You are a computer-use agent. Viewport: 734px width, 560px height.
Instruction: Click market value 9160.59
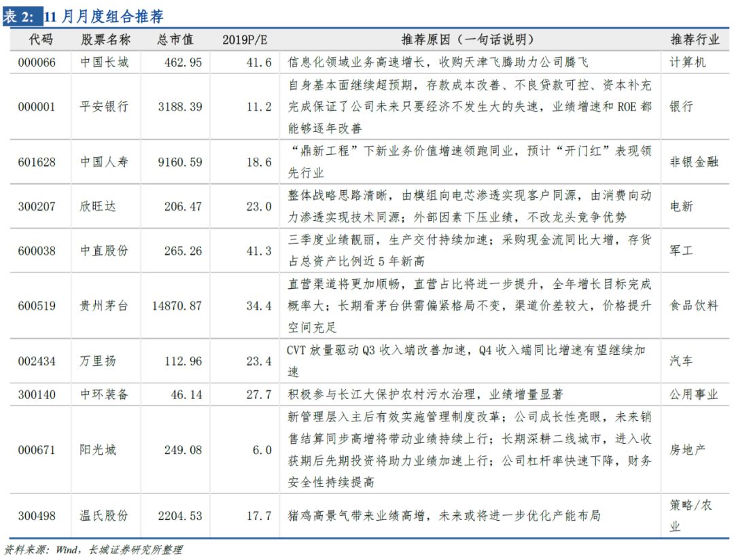tap(179, 162)
